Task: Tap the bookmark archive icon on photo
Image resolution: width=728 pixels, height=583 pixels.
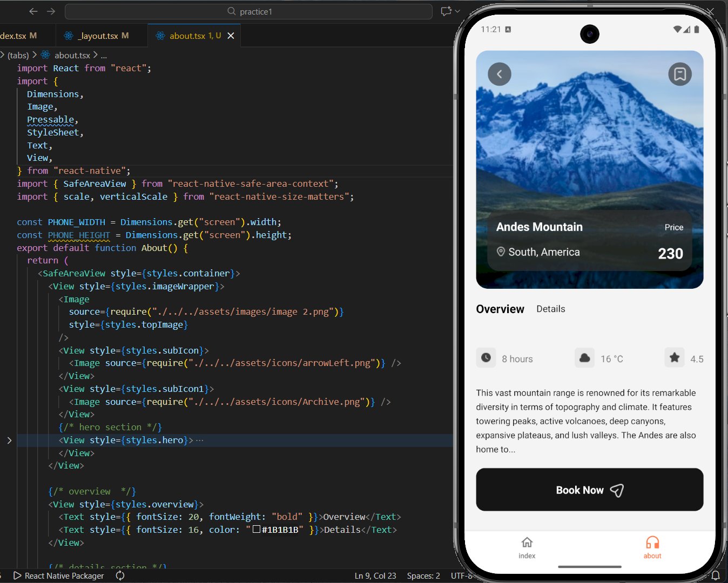Action: 679,74
